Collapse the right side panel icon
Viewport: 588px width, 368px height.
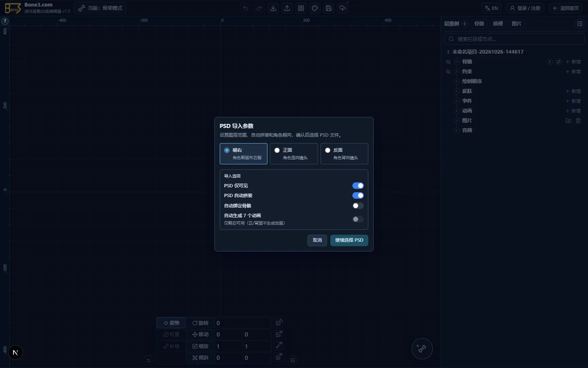(x=579, y=24)
